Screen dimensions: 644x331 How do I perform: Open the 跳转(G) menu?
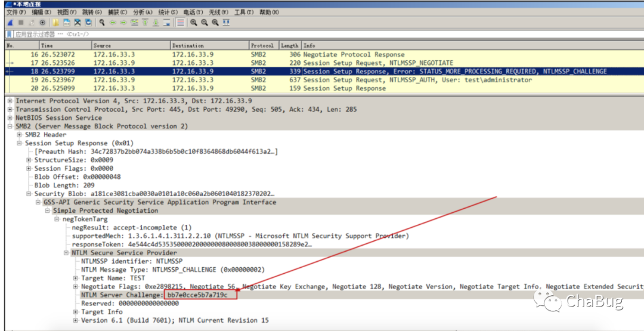coord(92,13)
